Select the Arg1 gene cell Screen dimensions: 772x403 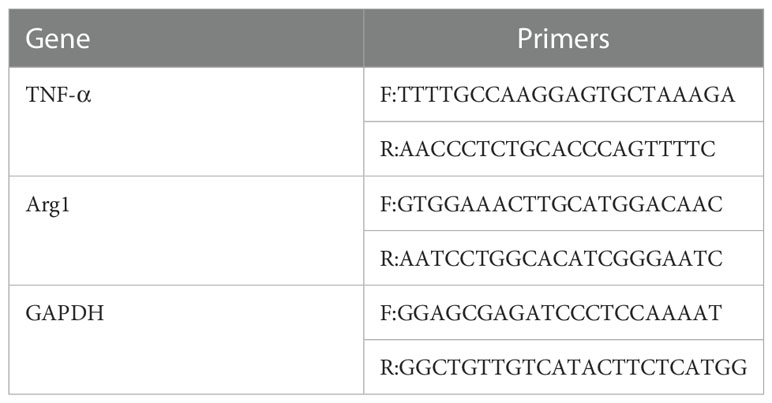pyautogui.click(x=186, y=230)
